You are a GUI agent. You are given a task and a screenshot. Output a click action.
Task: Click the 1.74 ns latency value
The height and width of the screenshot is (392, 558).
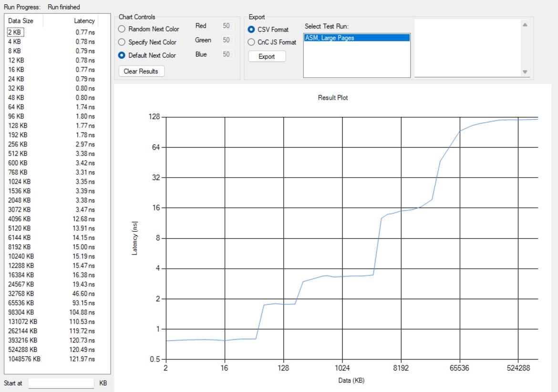[85, 107]
